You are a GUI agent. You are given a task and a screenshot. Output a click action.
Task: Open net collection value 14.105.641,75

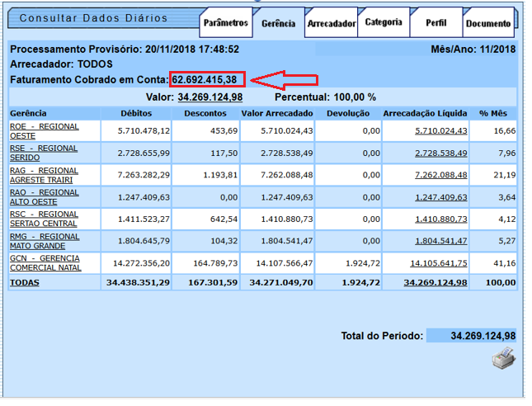(438, 263)
